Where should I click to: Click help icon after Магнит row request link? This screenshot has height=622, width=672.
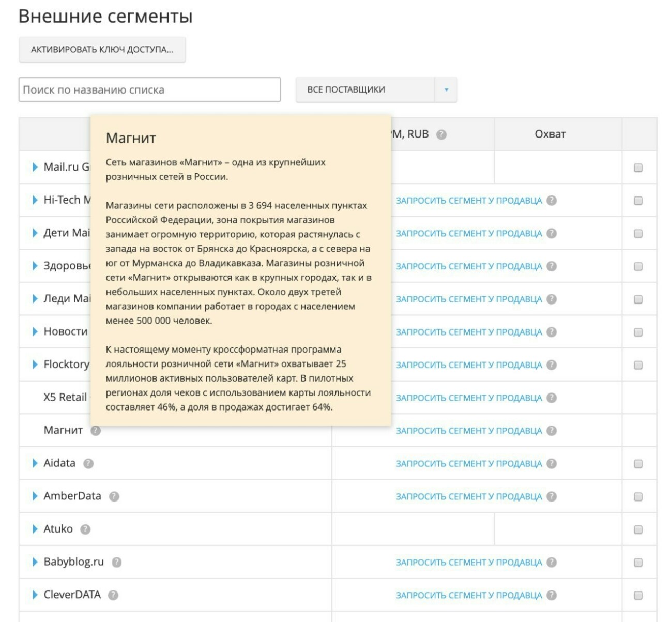click(x=552, y=431)
